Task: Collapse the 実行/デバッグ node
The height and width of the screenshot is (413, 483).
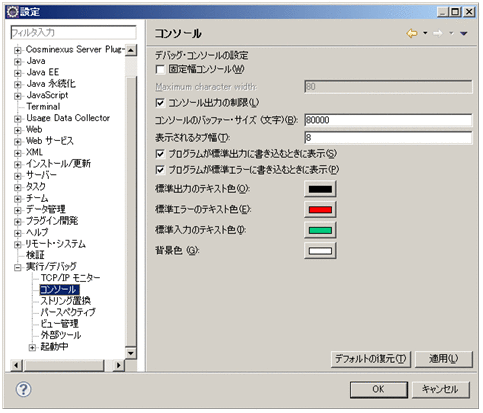Action: click(x=17, y=267)
